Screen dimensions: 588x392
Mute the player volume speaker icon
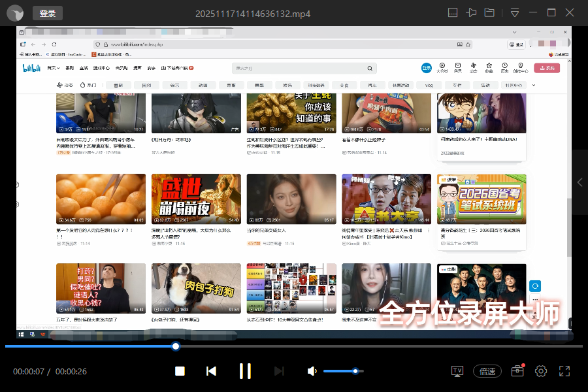(312, 371)
